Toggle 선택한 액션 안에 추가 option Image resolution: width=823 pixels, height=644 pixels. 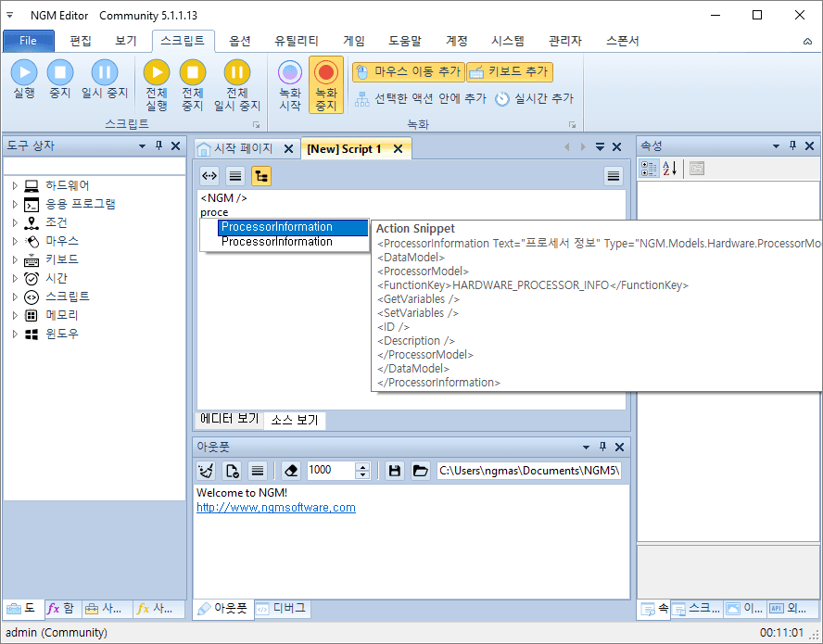[x=421, y=98]
